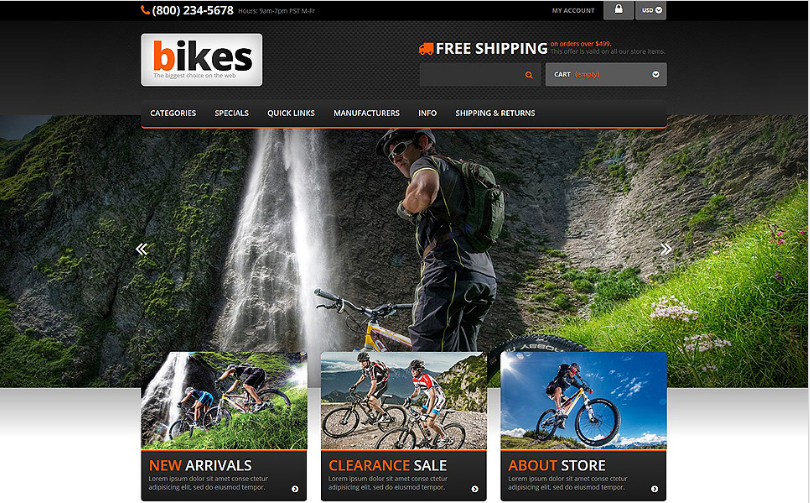Click arrow icon on About Store card
Screen dimensions: 810x503
pyautogui.click(x=655, y=489)
